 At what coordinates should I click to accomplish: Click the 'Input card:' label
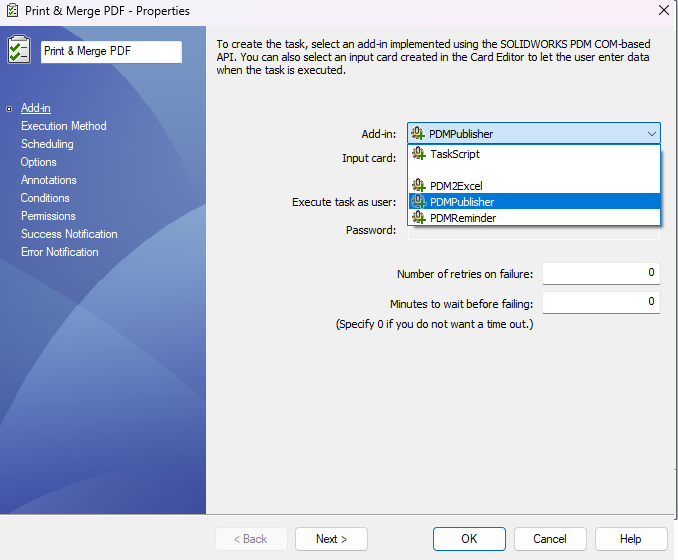click(x=369, y=158)
